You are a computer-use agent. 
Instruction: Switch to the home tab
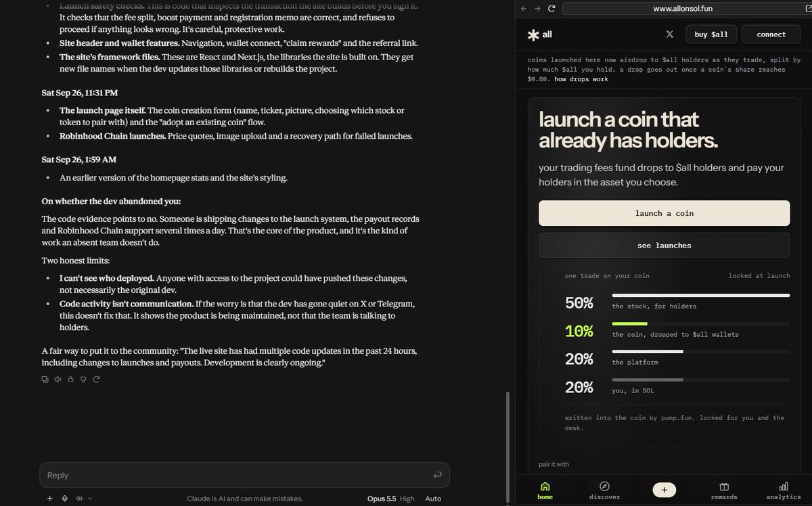point(545,490)
